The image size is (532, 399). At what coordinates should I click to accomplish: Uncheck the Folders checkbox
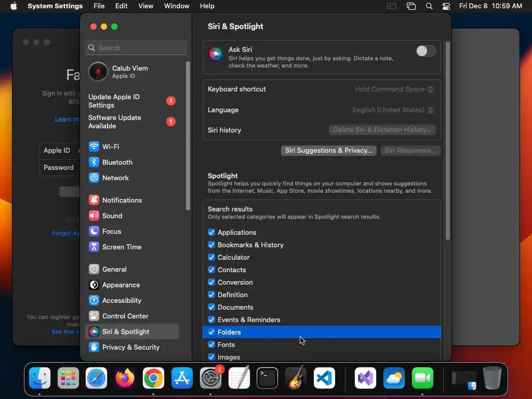click(x=211, y=332)
